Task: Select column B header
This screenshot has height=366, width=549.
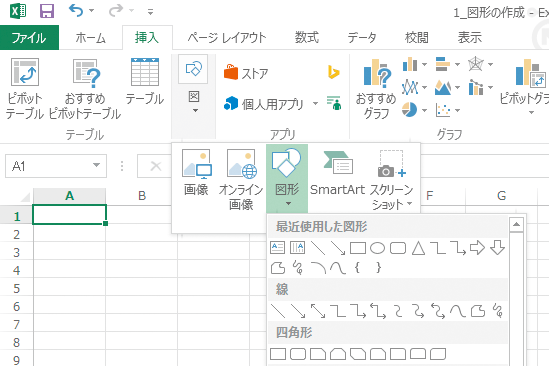Action: 142,196
